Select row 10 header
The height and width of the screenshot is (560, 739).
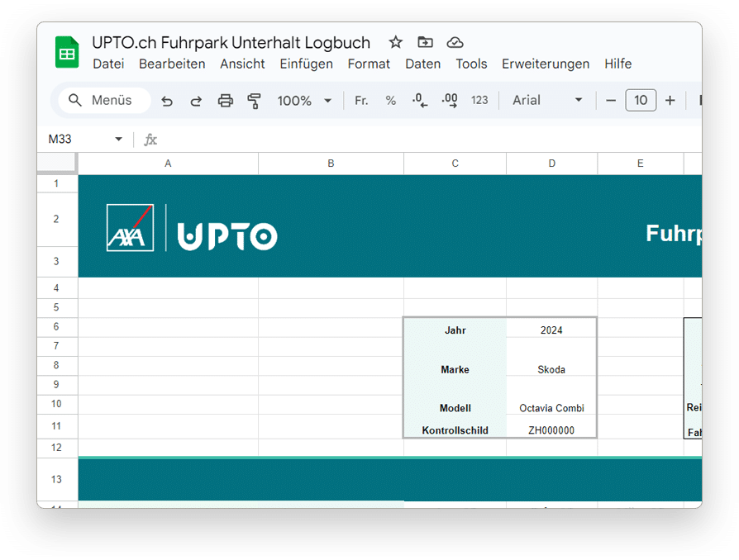(x=56, y=404)
